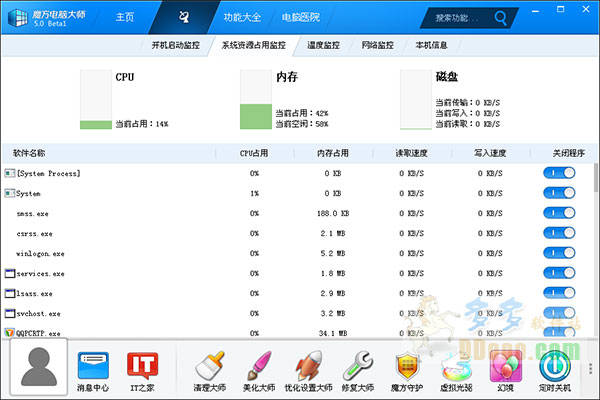Open the more tools dots menu

pyautogui.click(x=590, y=368)
